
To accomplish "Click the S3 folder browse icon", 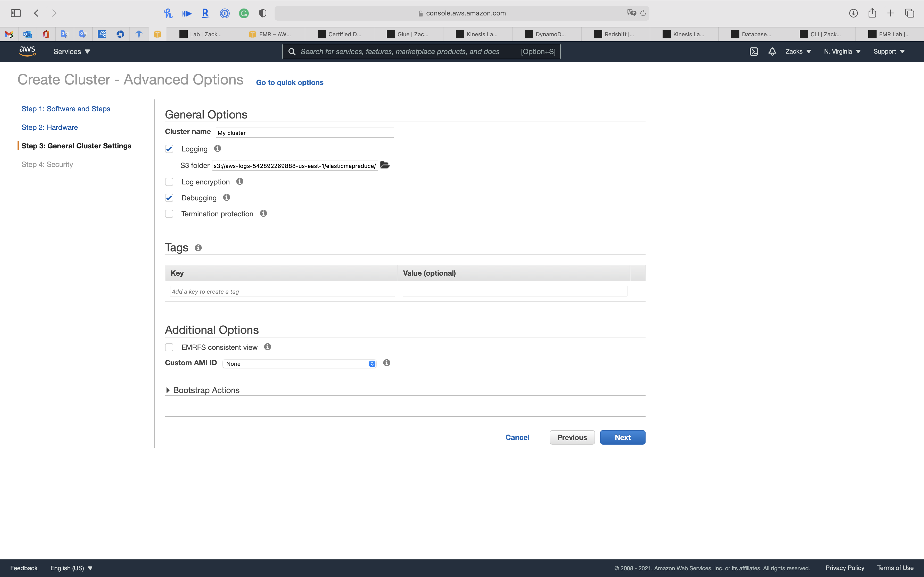I will point(385,165).
